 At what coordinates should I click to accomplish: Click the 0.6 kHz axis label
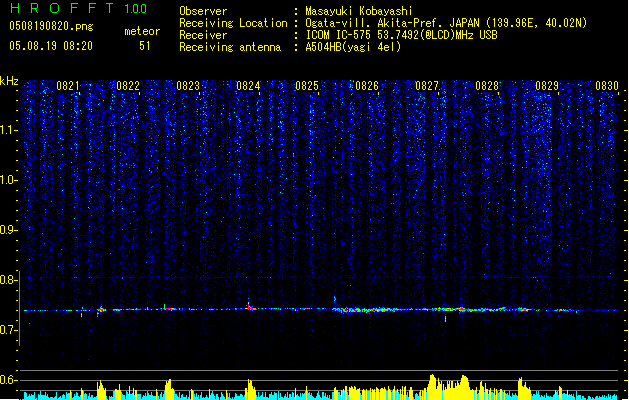(9, 380)
